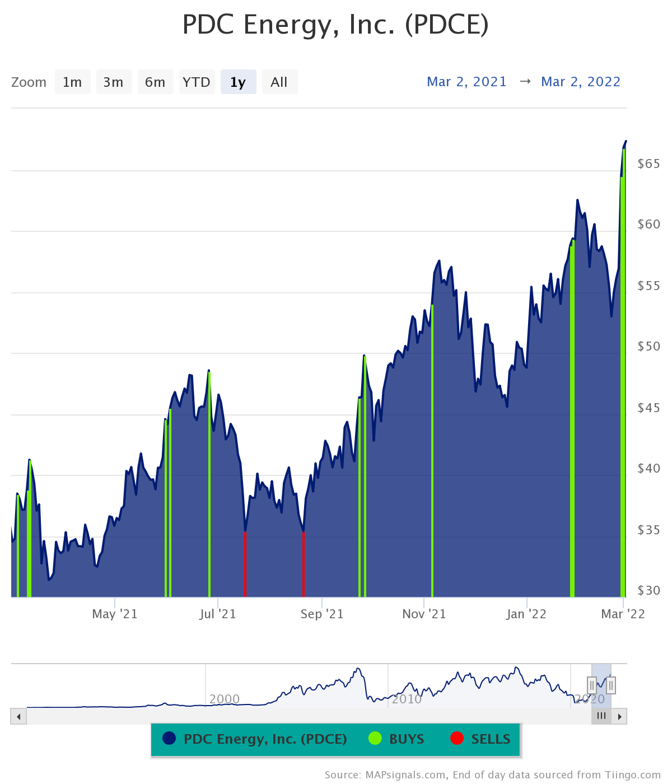This screenshot has width=672, height=784.
Task: Select the 1m zoom range
Action: point(72,82)
